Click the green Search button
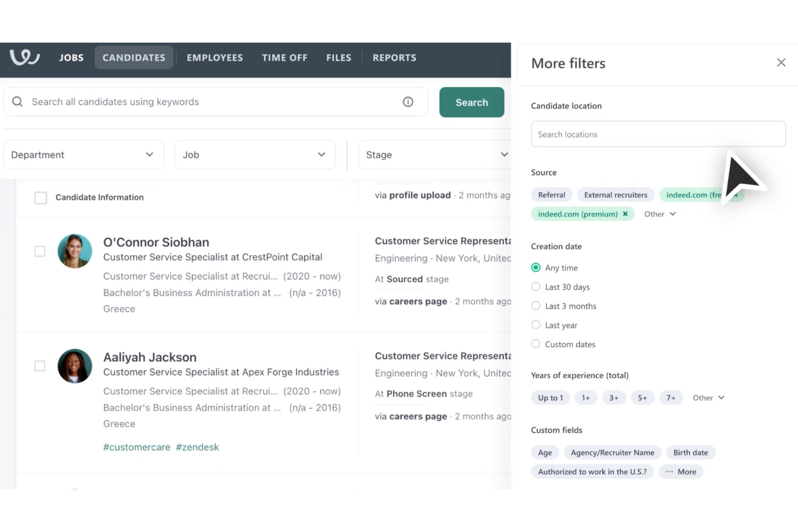Screen dimensions: 798x532 click(471, 102)
